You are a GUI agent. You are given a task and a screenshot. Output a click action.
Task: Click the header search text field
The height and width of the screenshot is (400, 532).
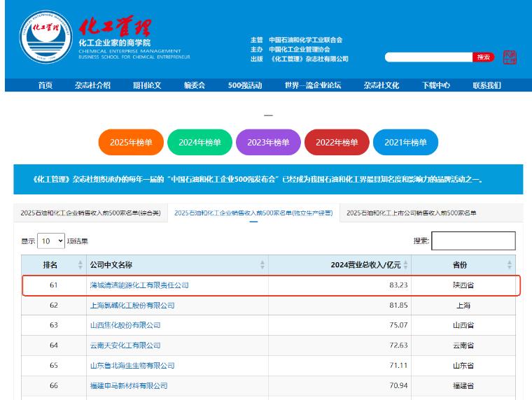pyautogui.click(x=428, y=57)
